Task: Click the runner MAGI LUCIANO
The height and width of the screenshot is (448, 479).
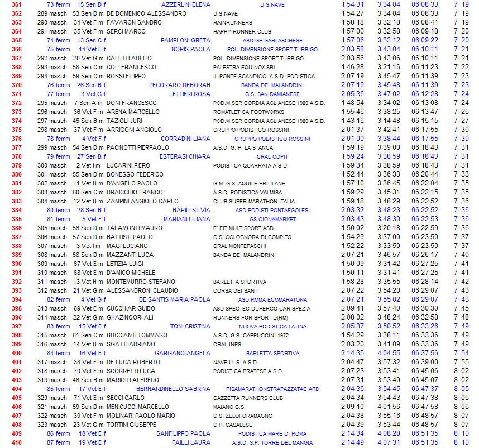Action: point(127,246)
